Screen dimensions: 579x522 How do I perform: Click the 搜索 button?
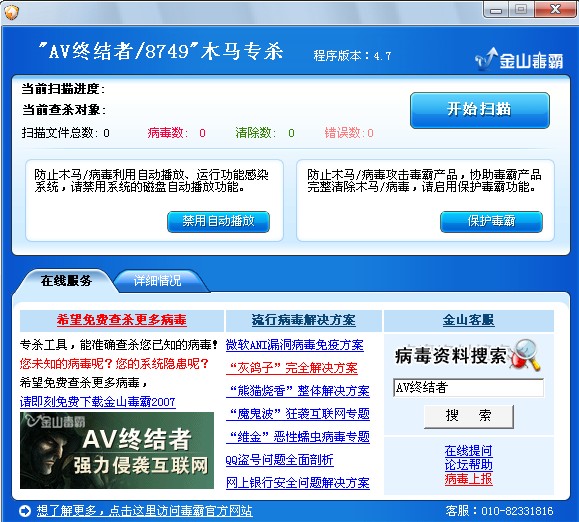pos(469,416)
